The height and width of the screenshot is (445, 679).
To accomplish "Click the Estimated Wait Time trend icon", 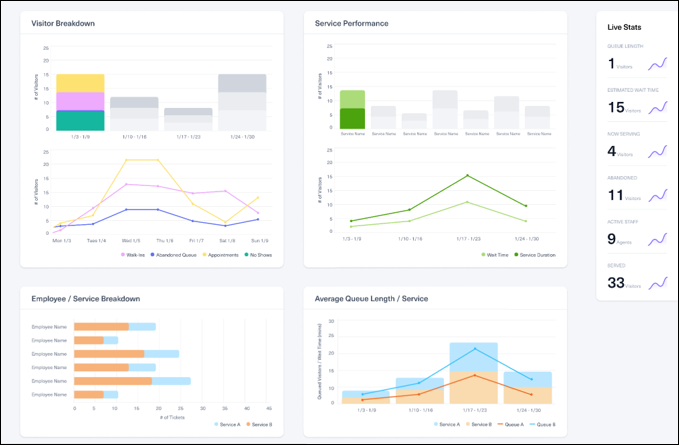I will click(657, 108).
